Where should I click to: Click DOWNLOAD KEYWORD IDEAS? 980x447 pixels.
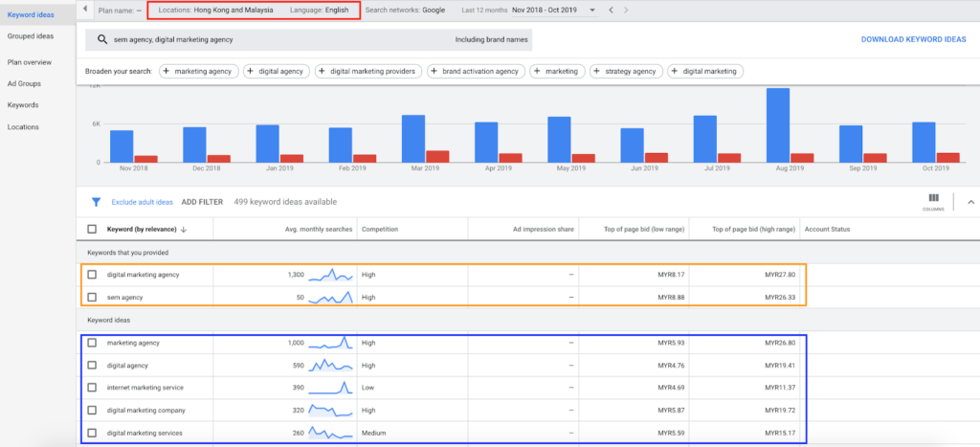point(913,39)
